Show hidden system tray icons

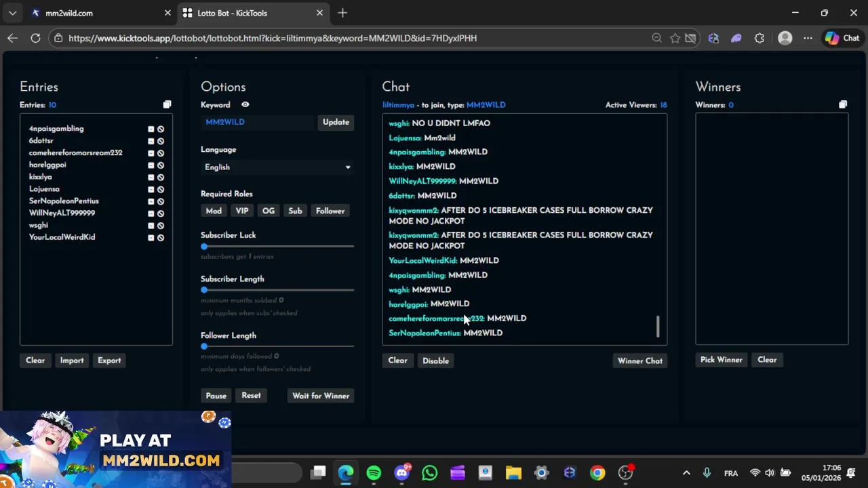click(686, 472)
